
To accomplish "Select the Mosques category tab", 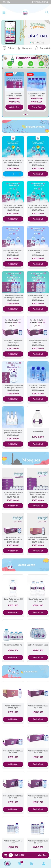I will 25,48.
